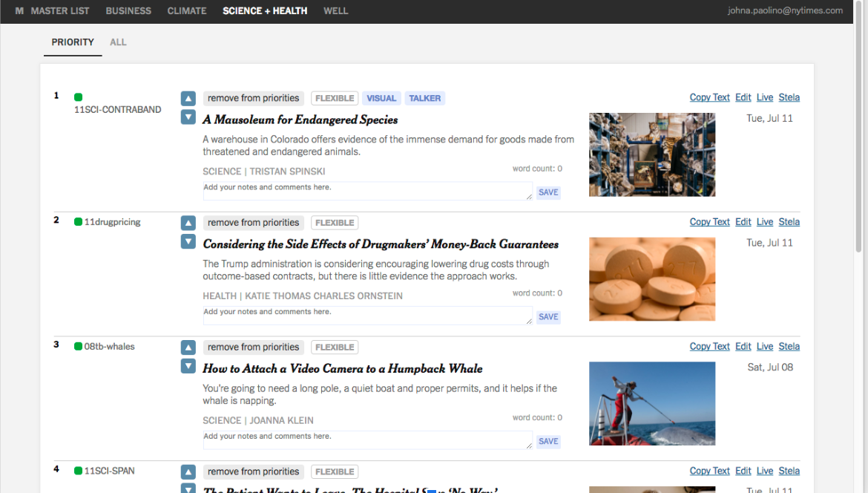868x493 pixels.
Task: Toggle FLEXIBLE tag on Drugmakers story
Action: (335, 223)
